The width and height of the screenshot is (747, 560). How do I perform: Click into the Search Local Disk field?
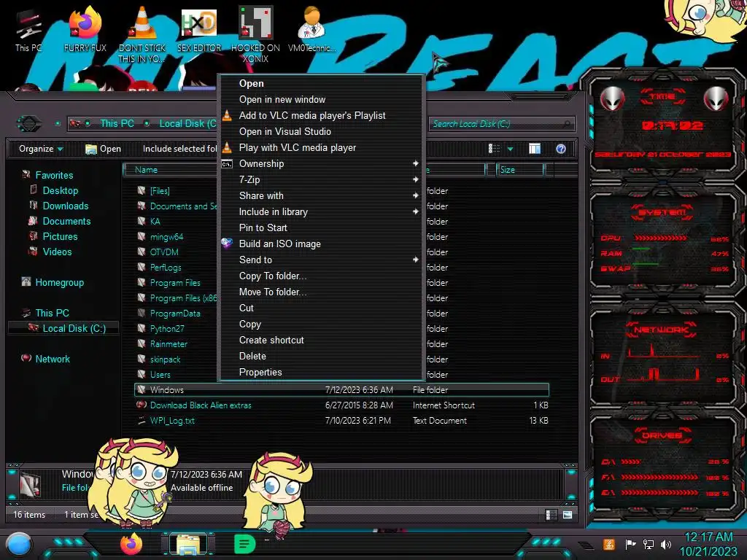click(500, 124)
